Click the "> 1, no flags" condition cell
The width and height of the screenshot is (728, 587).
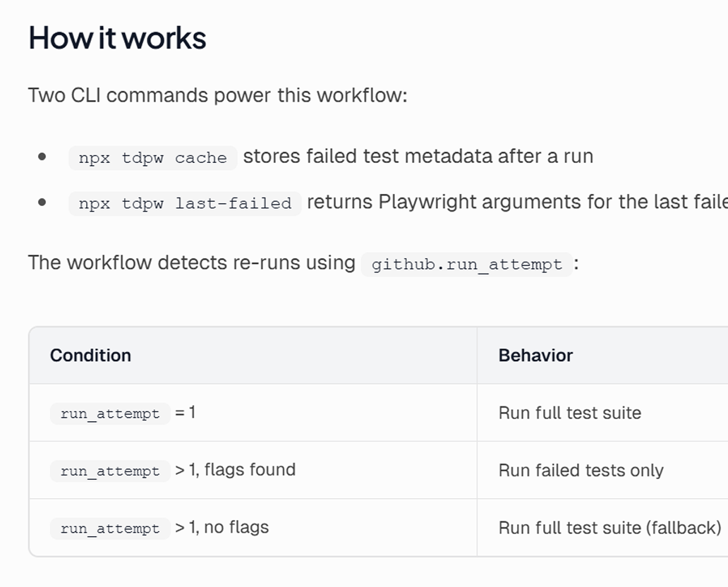(253, 528)
